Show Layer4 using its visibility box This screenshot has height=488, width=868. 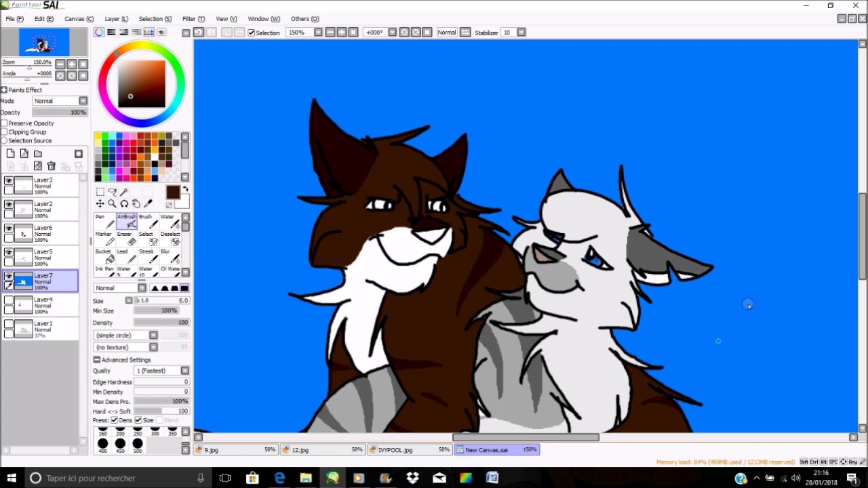click(x=9, y=300)
